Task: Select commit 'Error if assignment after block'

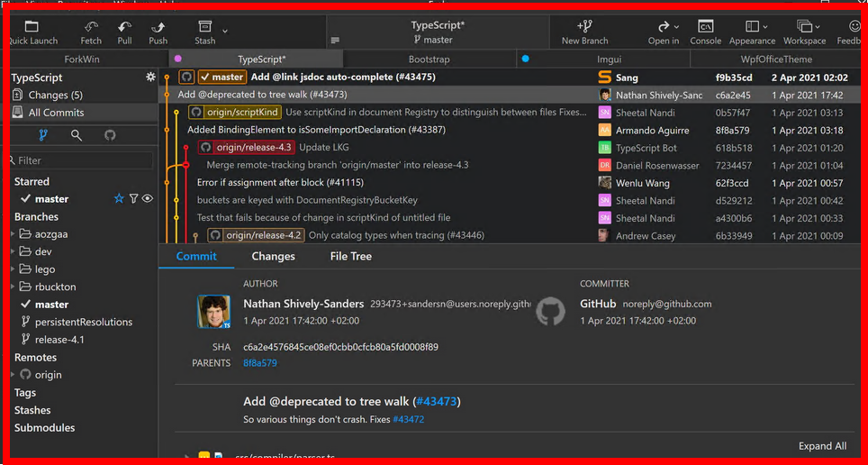Action: tap(280, 182)
